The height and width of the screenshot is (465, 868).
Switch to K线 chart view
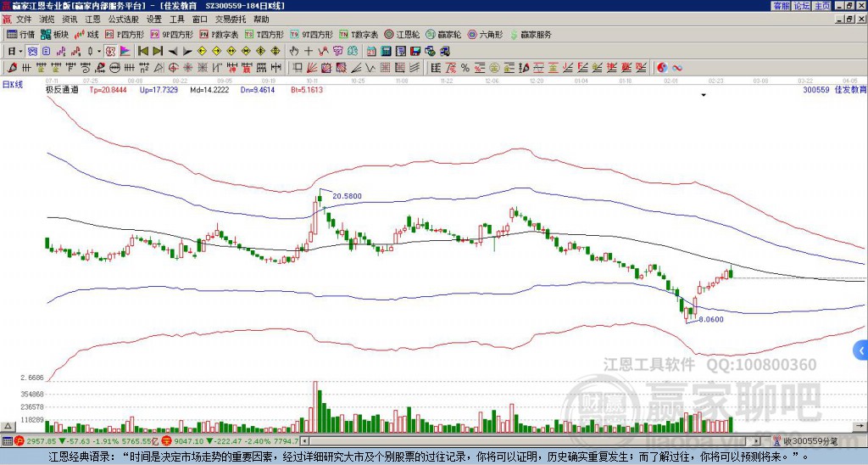(87, 34)
